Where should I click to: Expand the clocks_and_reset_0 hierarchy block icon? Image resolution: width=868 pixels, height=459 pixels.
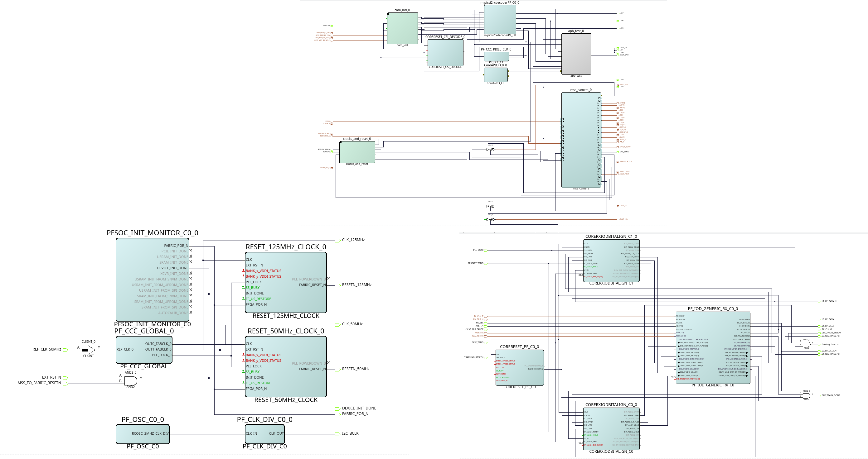click(x=341, y=142)
